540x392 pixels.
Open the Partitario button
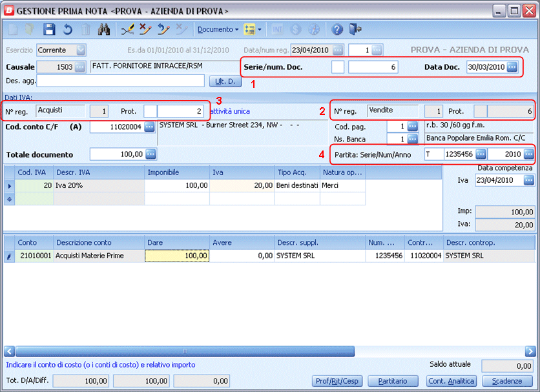393,381
